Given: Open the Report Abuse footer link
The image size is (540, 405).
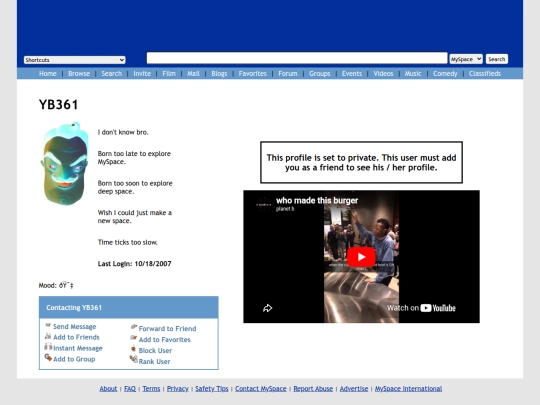Looking at the screenshot, I should 313,388.
